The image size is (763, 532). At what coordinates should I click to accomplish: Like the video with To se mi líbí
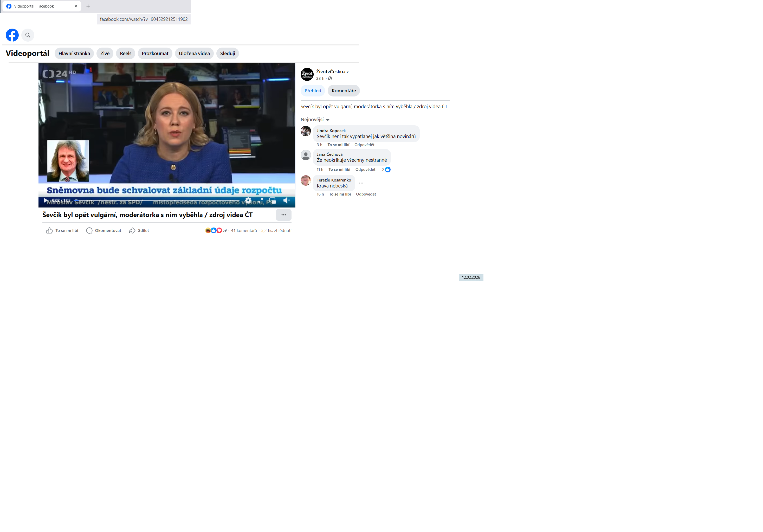coord(62,231)
